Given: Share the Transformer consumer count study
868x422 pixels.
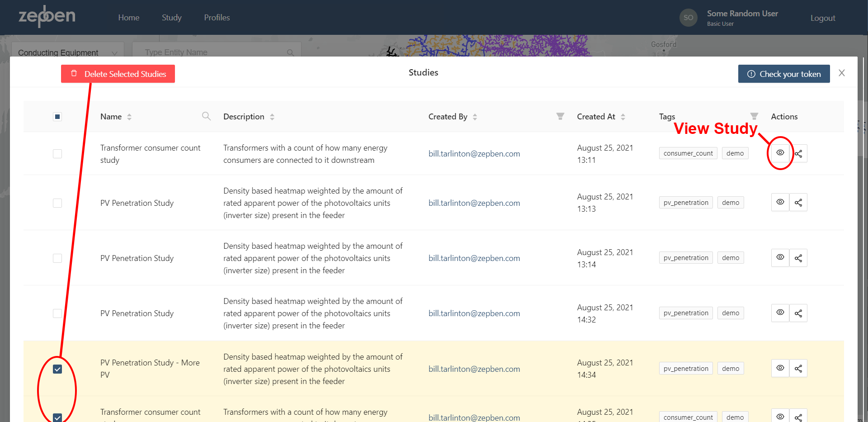Looking at the screenshot, I should pos(798,153).
